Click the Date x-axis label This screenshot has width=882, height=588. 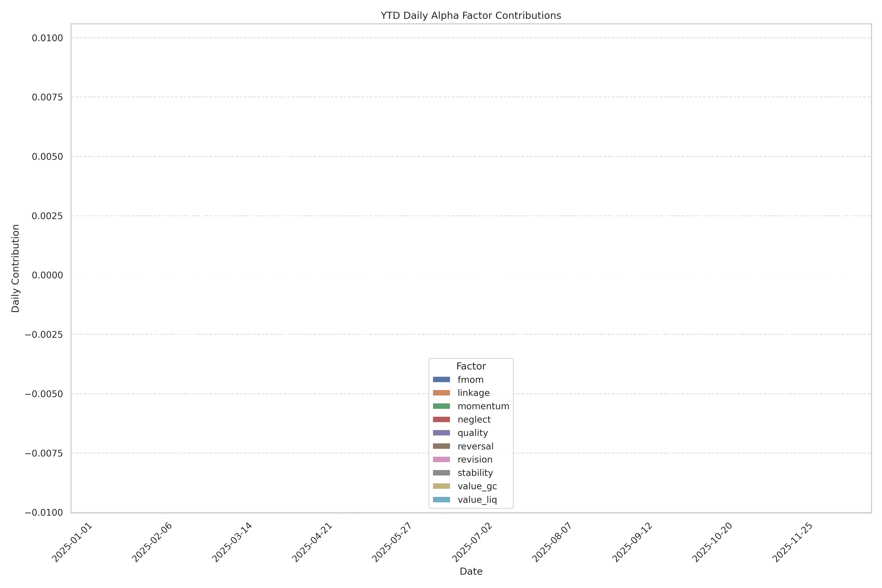471,571
